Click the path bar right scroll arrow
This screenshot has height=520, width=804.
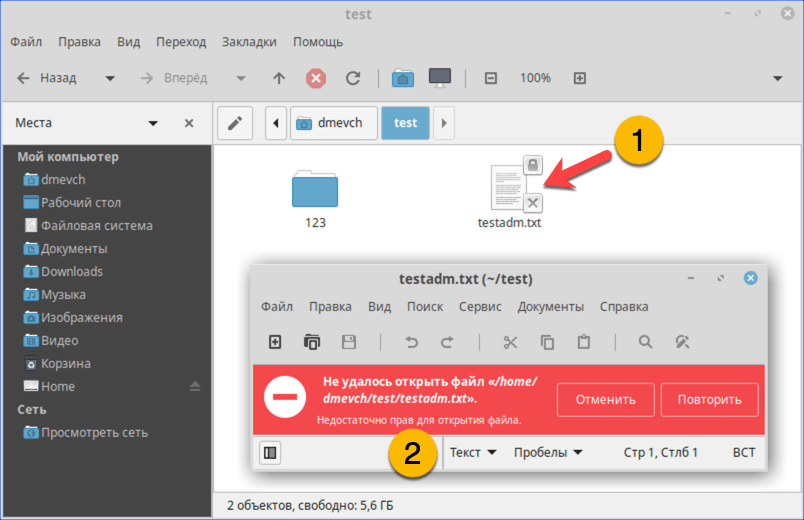click(444, 123)
